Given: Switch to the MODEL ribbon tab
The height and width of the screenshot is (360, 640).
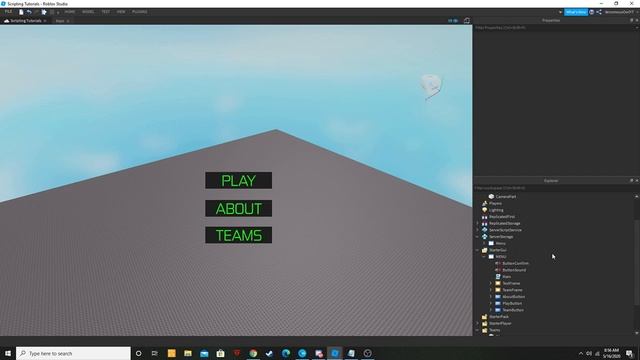Looking at the screenshot, I should [88, 12].
